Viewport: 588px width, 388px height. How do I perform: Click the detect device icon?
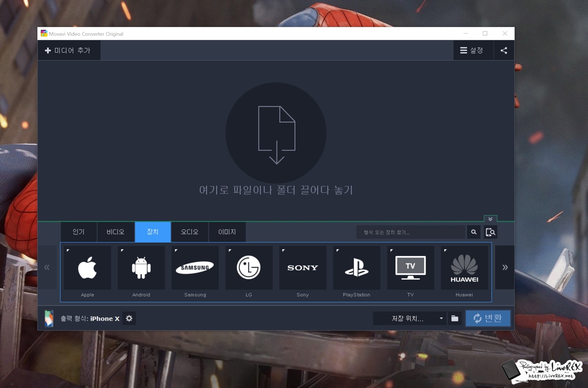click(x=491, y=232)
